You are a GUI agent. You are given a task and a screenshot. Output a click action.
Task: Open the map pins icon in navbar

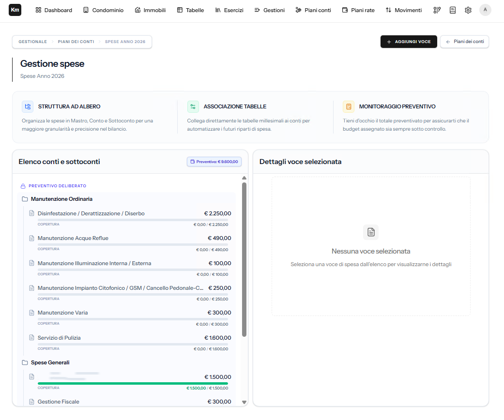click(437, 10)
